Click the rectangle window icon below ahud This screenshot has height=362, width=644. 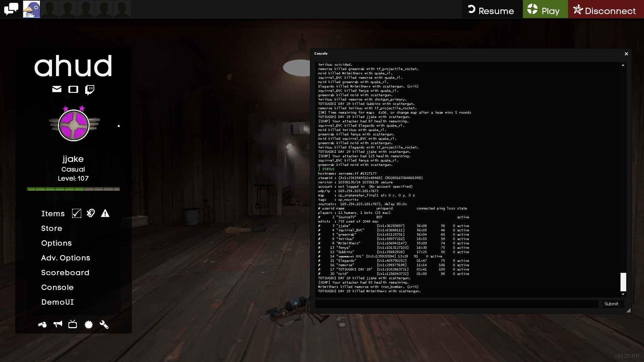pyautogui.click(x=73, y=89)
